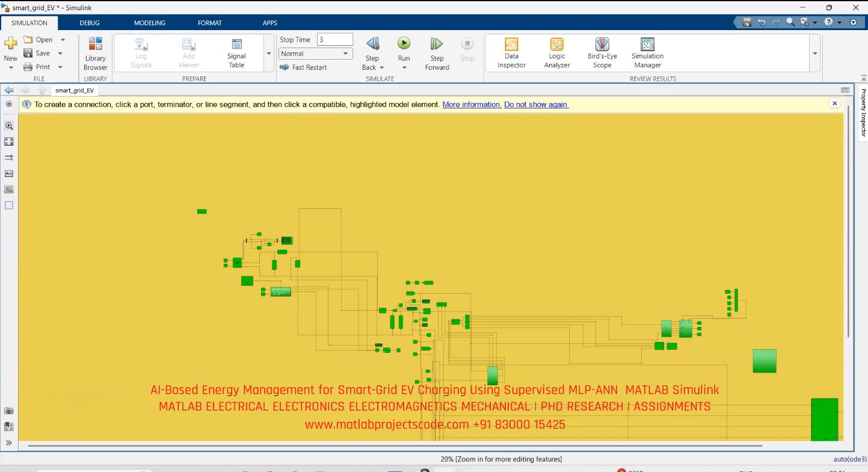Image resolution: width=868 pixels, height=472 pixels.
Task: Open the Logic Analyzer
Action: click(x=556, y=53)
